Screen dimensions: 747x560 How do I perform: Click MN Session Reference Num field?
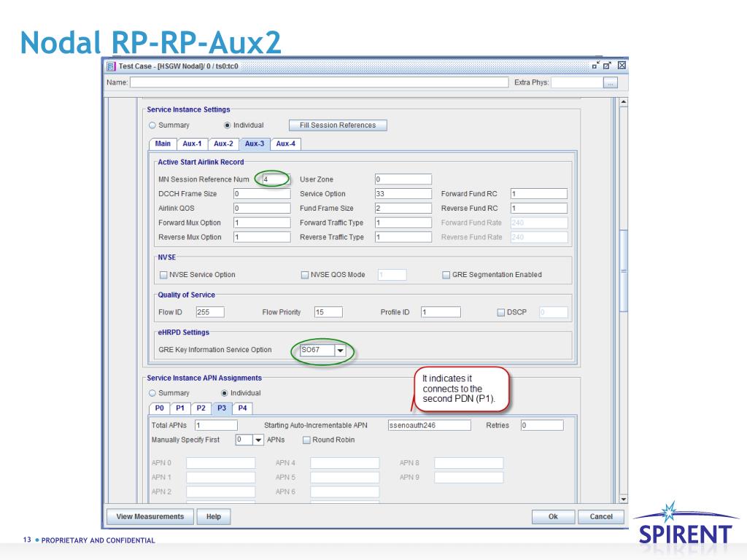(276, 179)
